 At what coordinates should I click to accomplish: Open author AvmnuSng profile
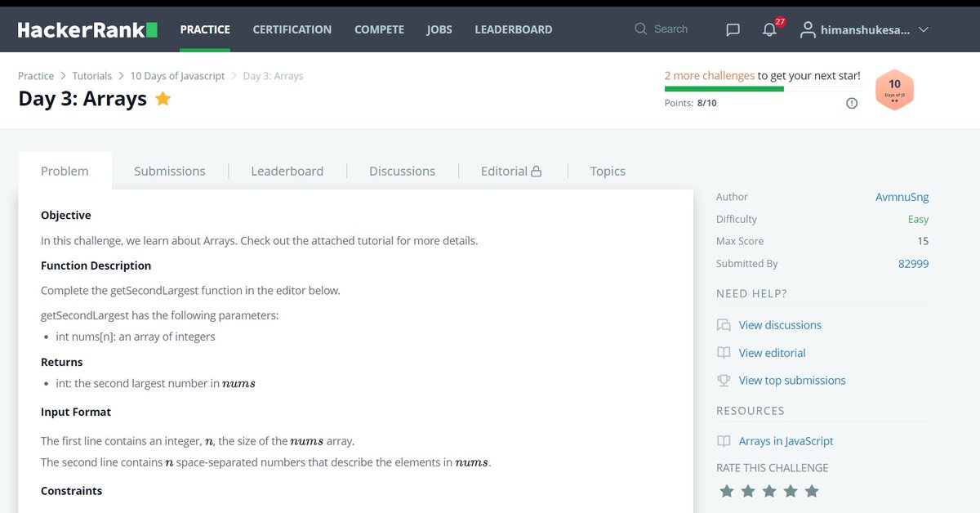(x=902, y=197)
